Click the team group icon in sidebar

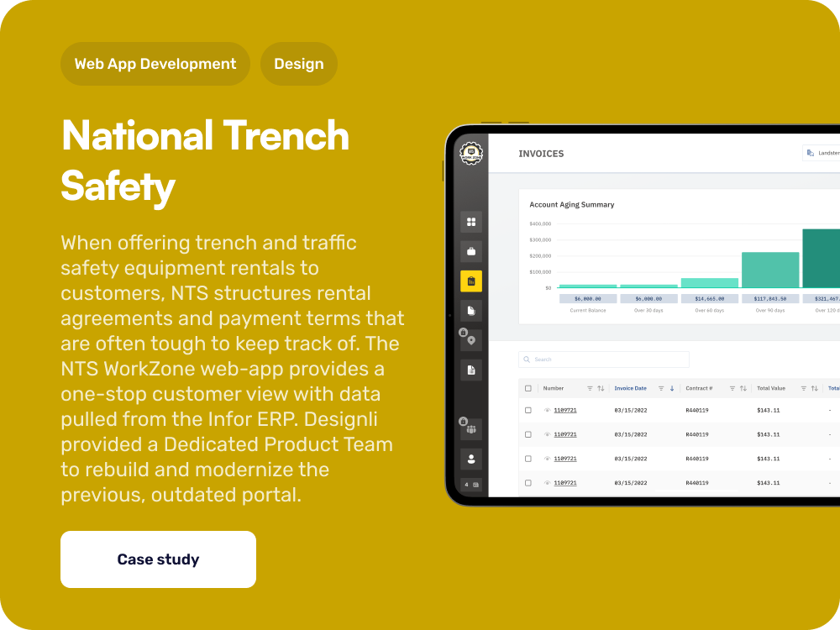pyautogui.click(x=471, y=429)
